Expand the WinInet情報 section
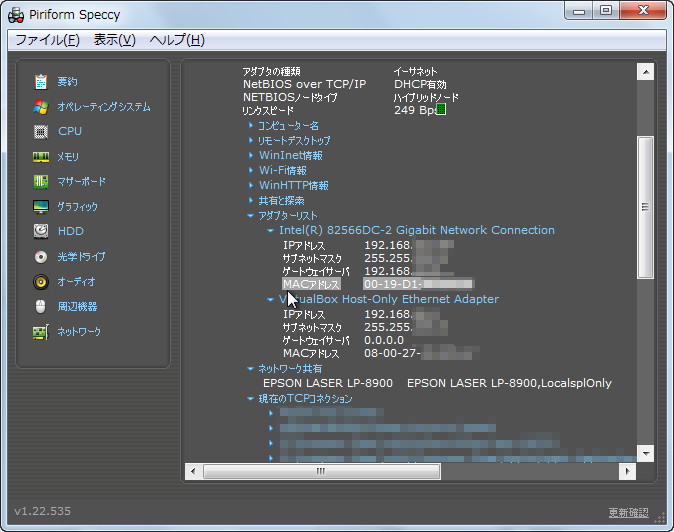Image resolution: width=674 pixels, height=532 pixels. 251,155
